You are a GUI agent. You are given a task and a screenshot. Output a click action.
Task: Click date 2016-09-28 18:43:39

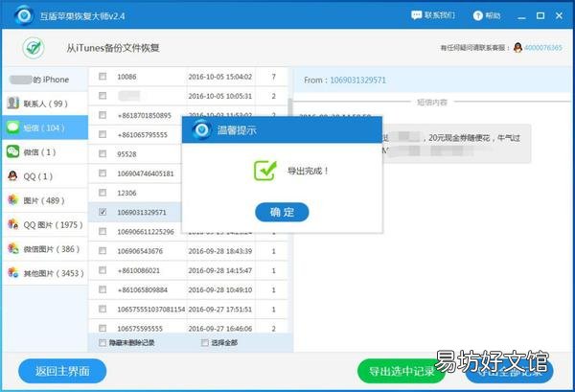(x=220, y=251)
